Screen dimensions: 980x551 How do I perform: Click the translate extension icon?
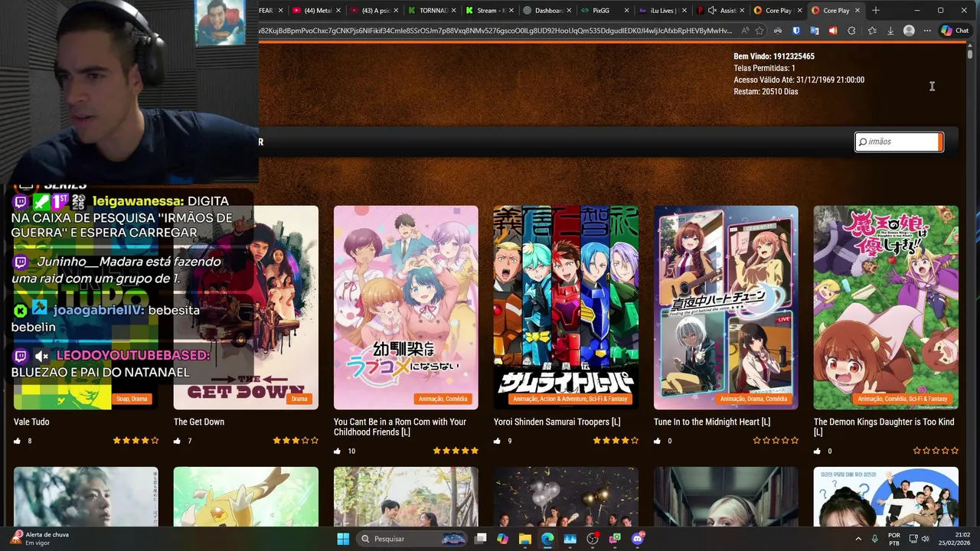815,31
